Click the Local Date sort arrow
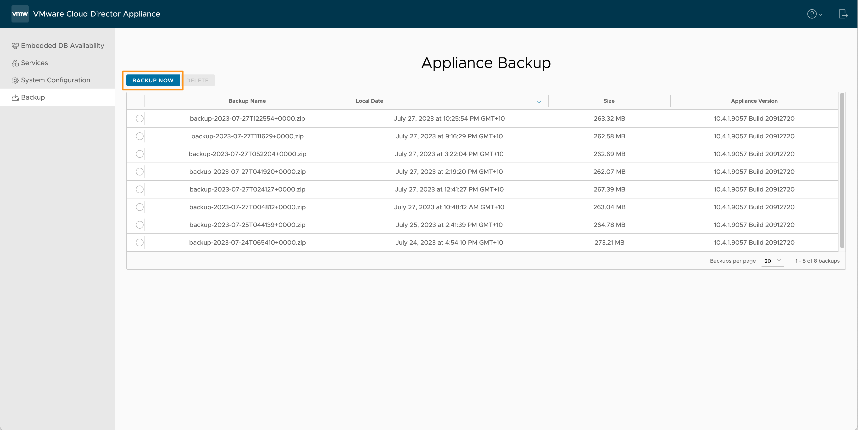This screenshot has width=868, height=440. [x=539, y=101]
